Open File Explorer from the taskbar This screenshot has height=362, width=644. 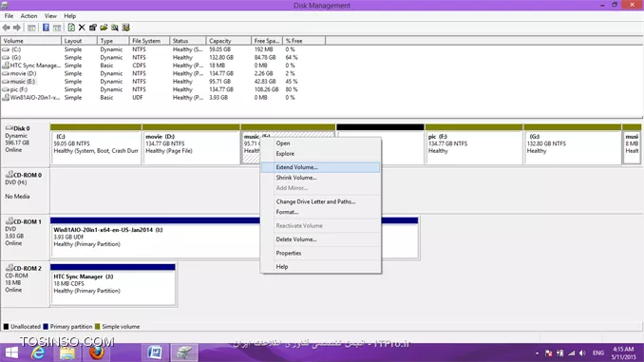(x=67, y=352)
